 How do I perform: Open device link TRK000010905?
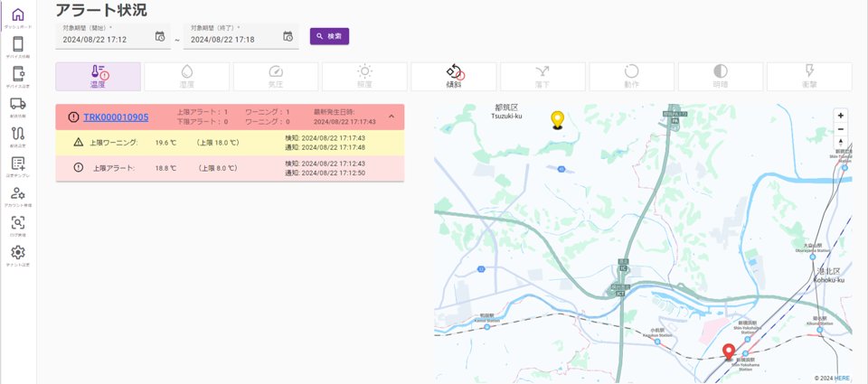point(116,117)
